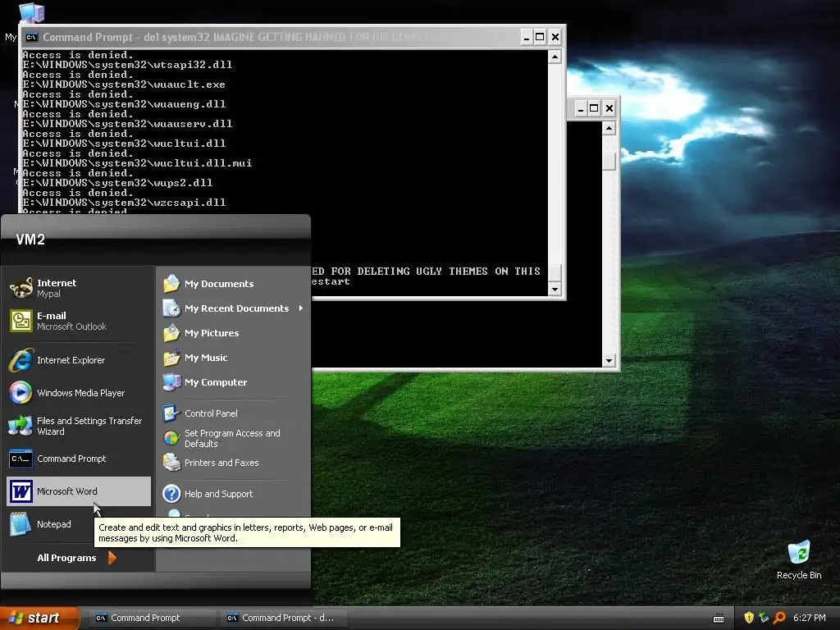This screenshot has width=840, height=630.
Task: Click the magnifier search icon in system tray
Action: [x=779, y=618]
